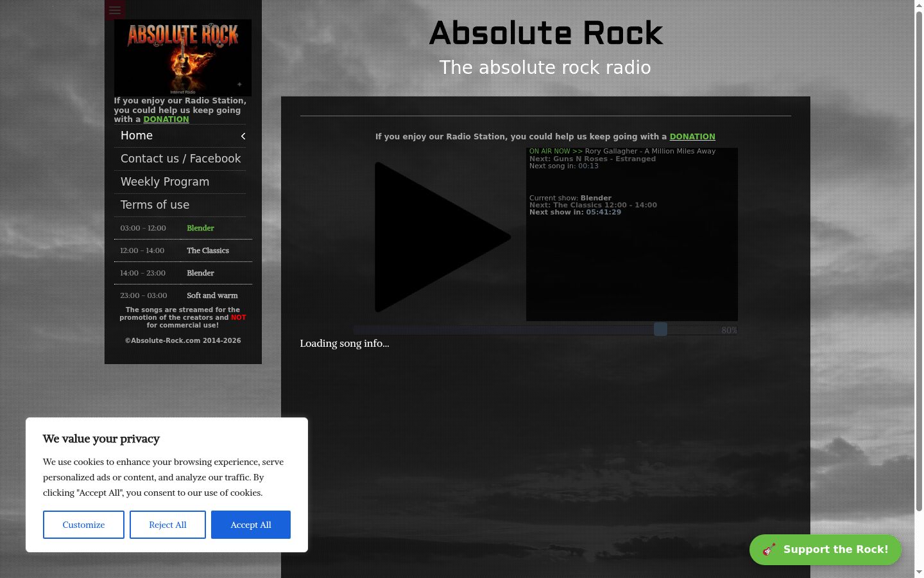Follow the DONATION link above the player
The image size is (924, 578).
click(x=692, y=137)
